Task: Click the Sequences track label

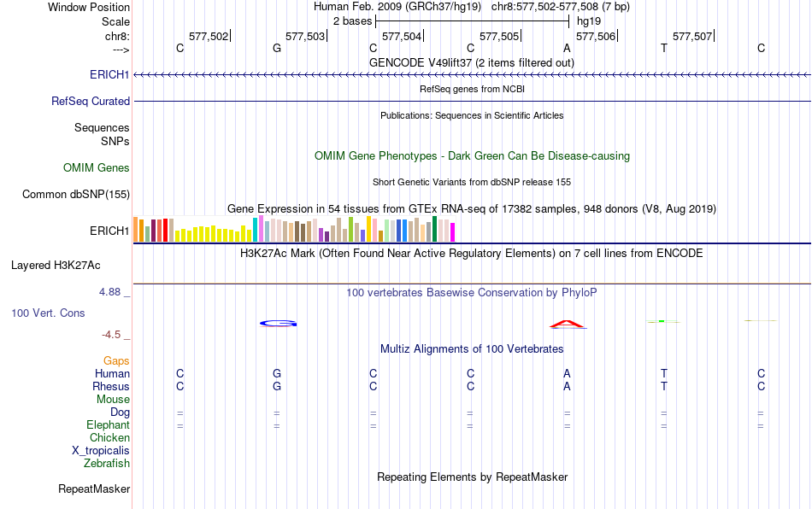Action: click(102, 127)
